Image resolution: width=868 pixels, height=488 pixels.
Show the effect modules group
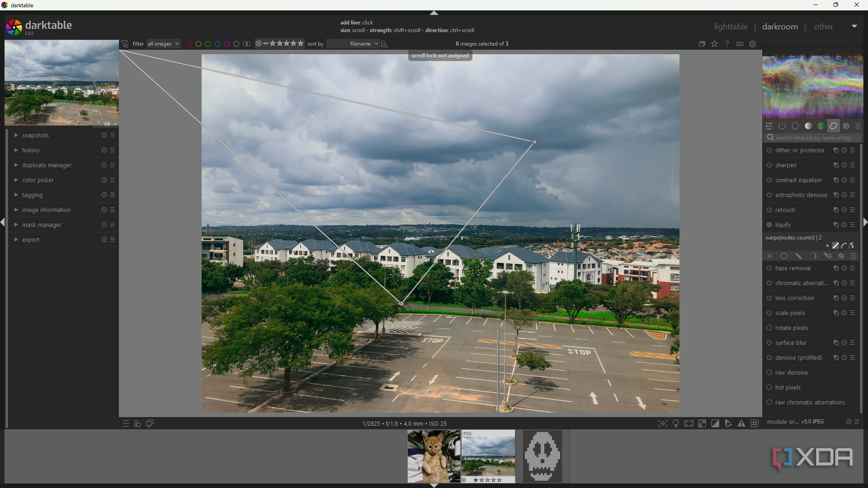point(846,126)
